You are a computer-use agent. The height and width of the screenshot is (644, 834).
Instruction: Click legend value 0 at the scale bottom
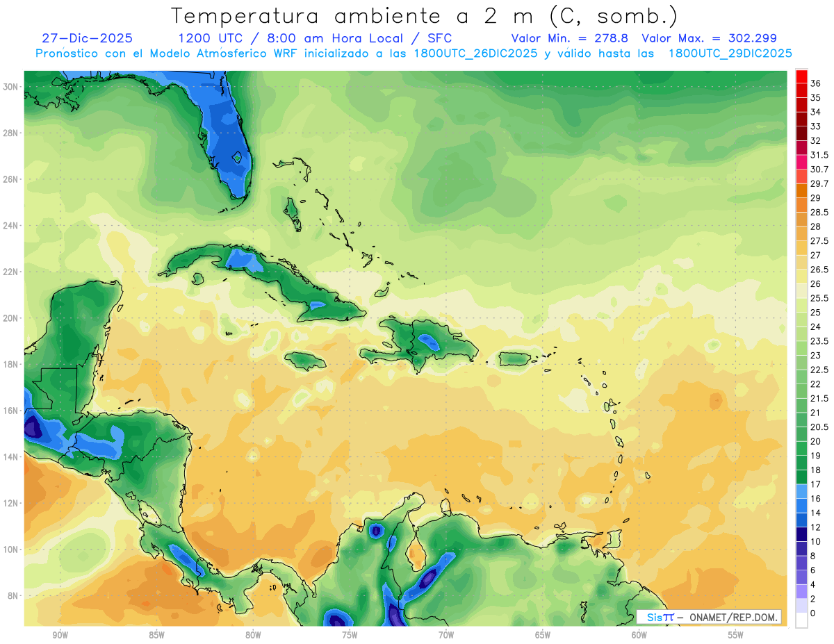point(812,613)
